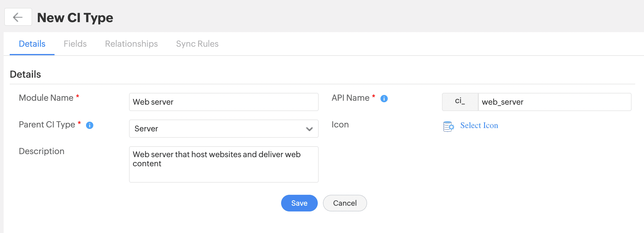Image resolution: width=644 pixels, height=233 pixels.
Task: Click the API Name info icon
Action: coord(384,99)
